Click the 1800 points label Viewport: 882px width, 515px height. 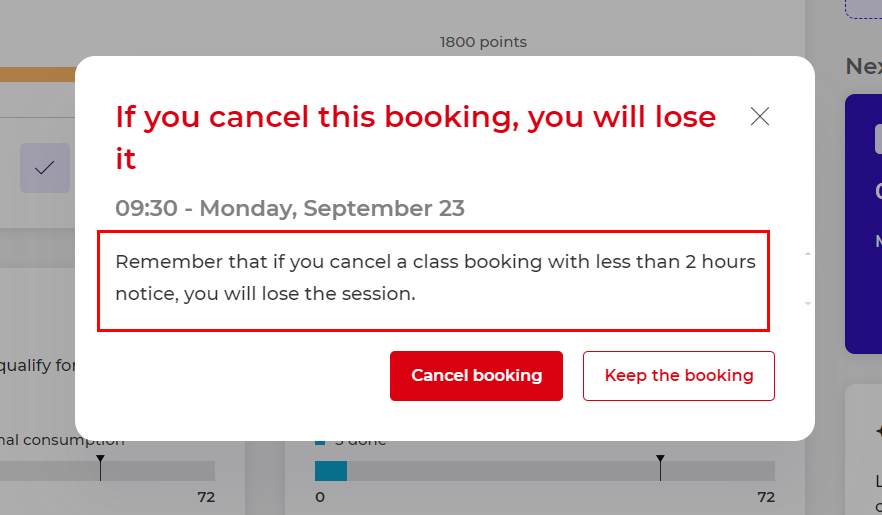click(x=483, y=42)
